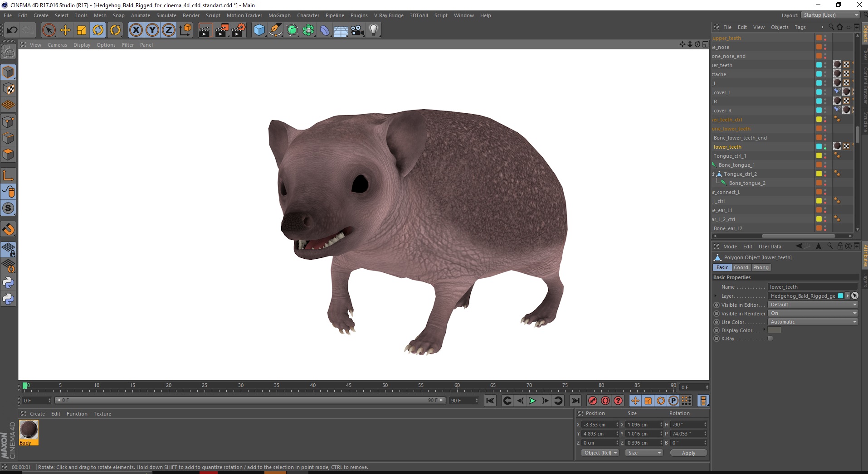Toggle Snap enable S icon

[8, 208]
